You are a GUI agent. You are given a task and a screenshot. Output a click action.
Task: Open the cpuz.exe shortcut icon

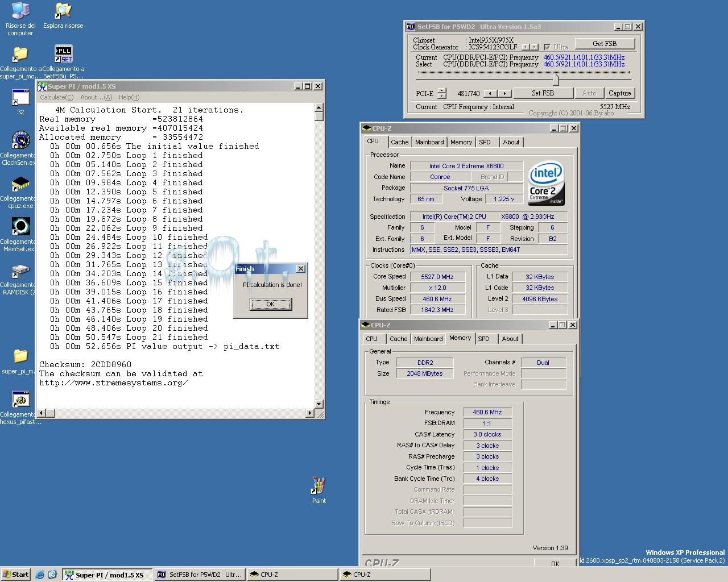[x=20, y=184]
